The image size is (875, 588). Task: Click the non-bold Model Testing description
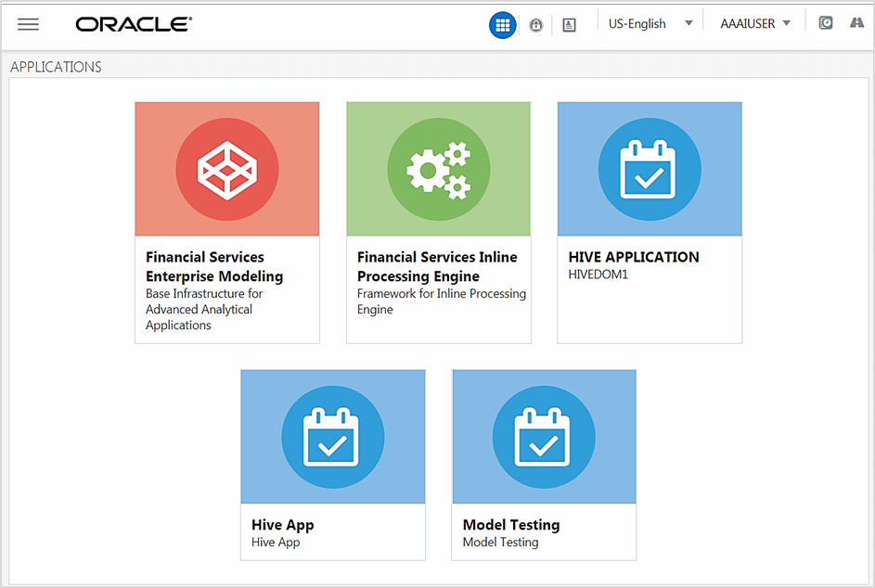click(x=500, y=543)
